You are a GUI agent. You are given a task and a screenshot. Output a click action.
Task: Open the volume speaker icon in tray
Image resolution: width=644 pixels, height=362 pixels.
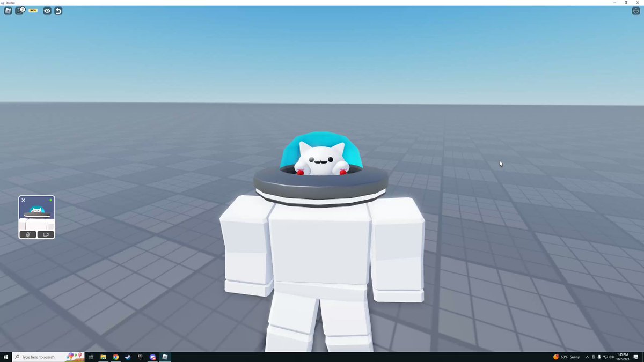pyautogui.click(x=612, y=357)
